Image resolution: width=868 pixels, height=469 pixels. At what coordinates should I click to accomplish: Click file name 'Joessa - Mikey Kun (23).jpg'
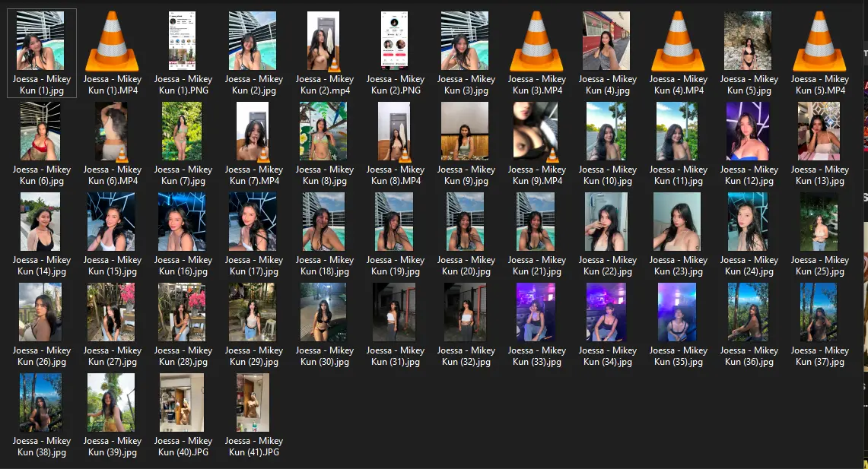click(679, 265)
